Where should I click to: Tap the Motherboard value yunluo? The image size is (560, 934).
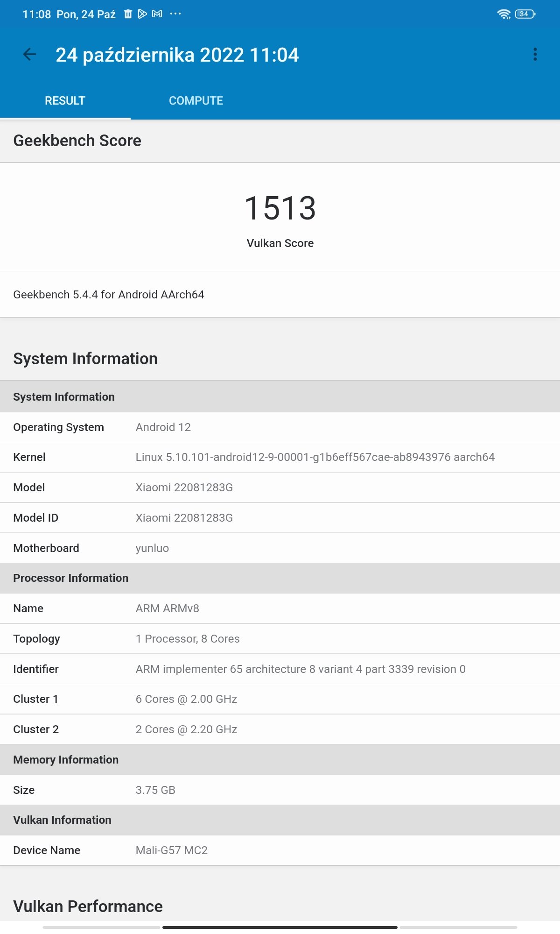click(x=152, y=548)
